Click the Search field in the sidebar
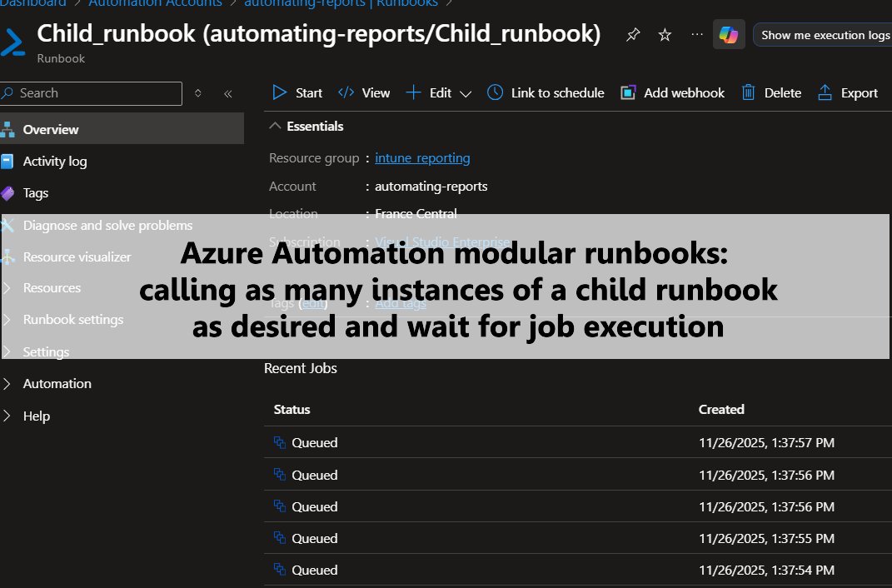 (91, 93)
